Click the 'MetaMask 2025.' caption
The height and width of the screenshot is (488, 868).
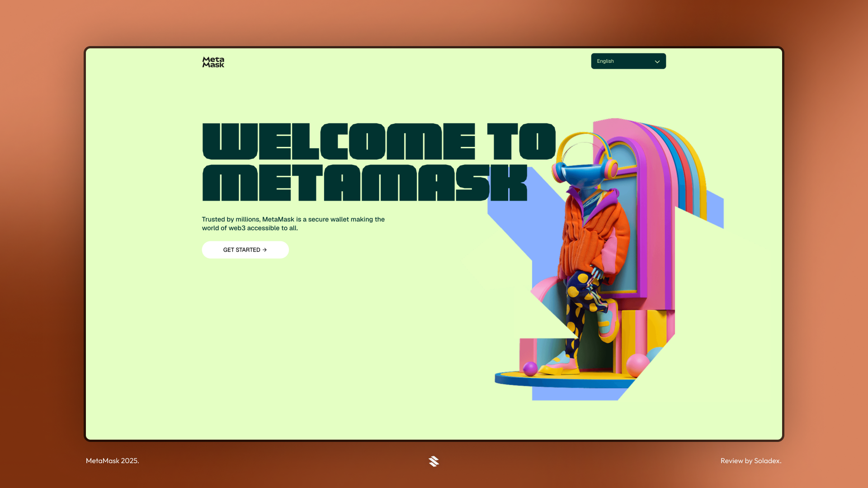[112, 460]
